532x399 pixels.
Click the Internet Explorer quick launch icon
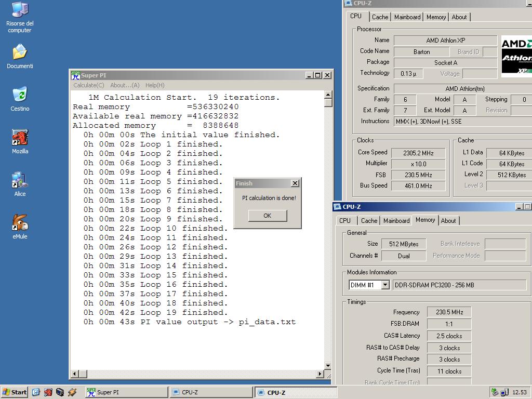36,392
